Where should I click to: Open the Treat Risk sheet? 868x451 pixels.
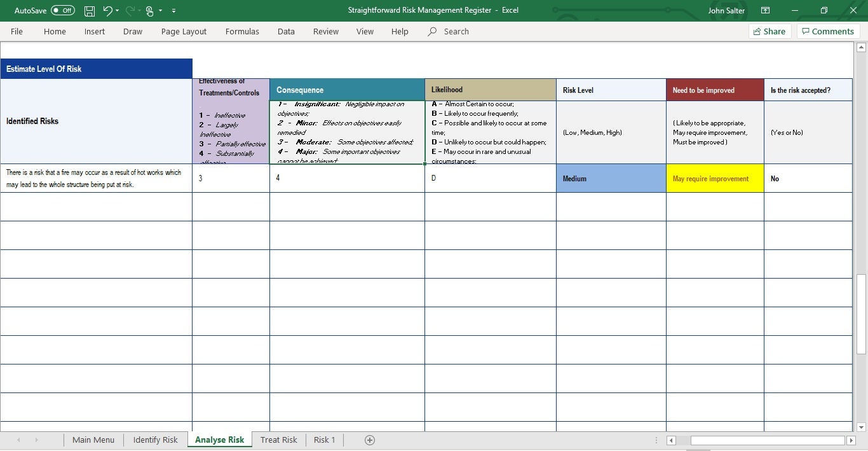278,440
